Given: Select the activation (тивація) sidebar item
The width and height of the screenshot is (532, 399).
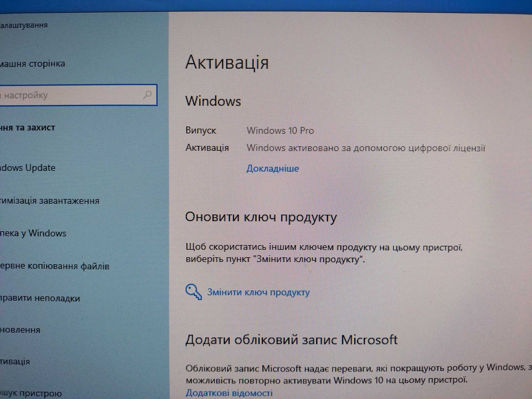Looking at the screenshot, I should pyautogui.click(x=15, y=362).
